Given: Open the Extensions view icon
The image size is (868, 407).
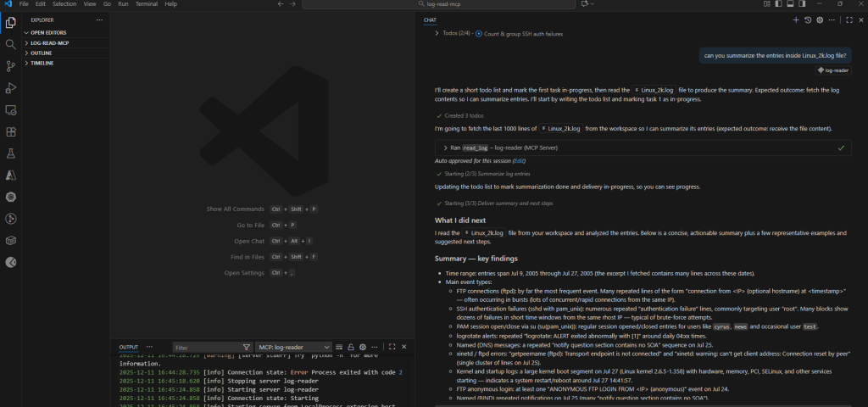Looking at the screenshot, I should coord(10,131).
